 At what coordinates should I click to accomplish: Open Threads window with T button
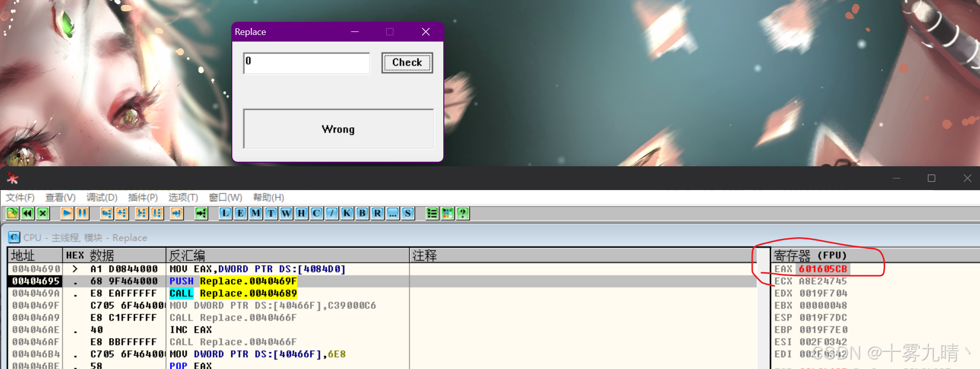tap(271, 213)
